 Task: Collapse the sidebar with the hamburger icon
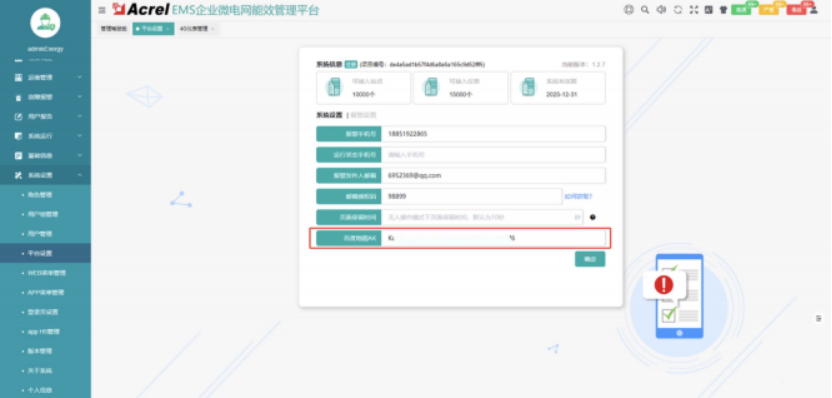coord(102,10)
